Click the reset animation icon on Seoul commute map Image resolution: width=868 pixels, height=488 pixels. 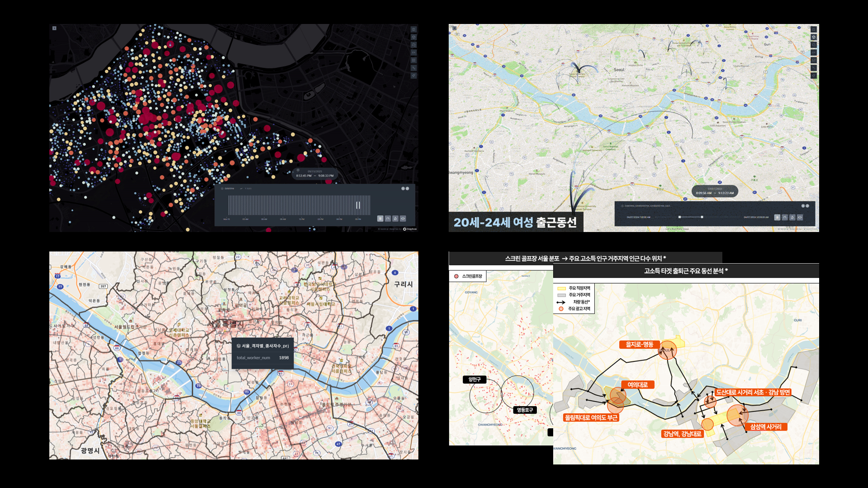(792, 218)
